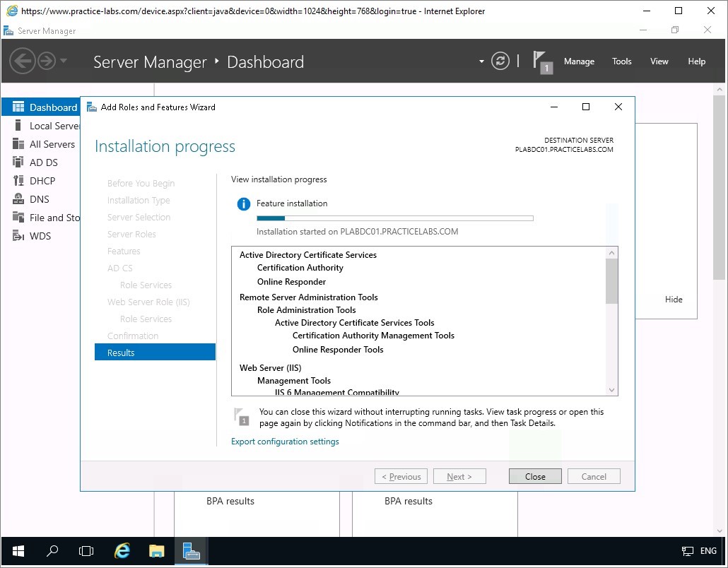Click Certification Authority in the list
This screenshot has height=568, width=728.
tap(300, 268)
